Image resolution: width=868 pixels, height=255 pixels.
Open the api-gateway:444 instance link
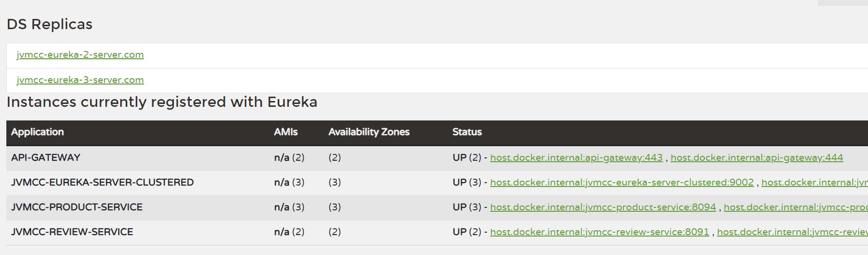click(x=757, y=157)
